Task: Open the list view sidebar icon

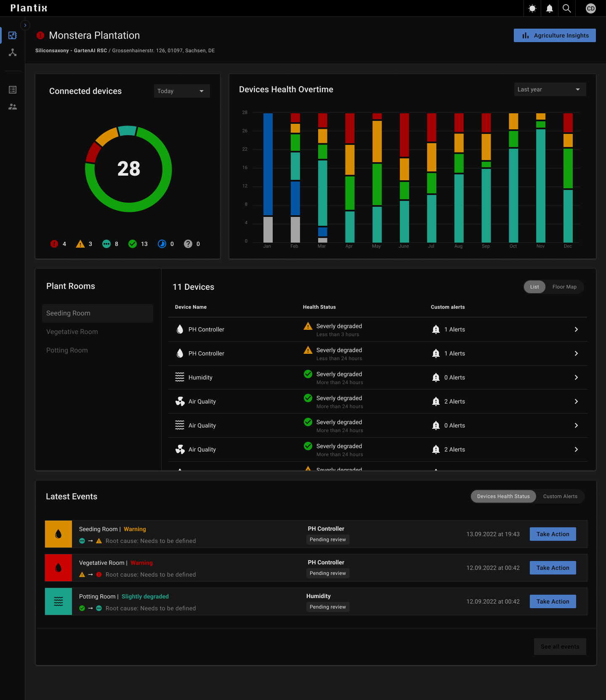Action: (13, 90)
